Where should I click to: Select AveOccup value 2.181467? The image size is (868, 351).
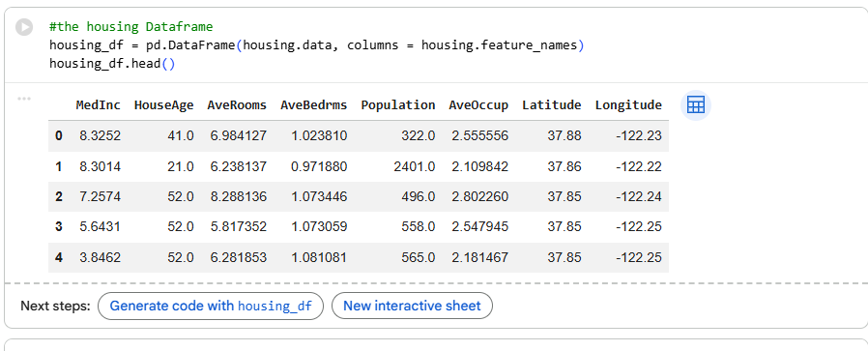[480, 257]
